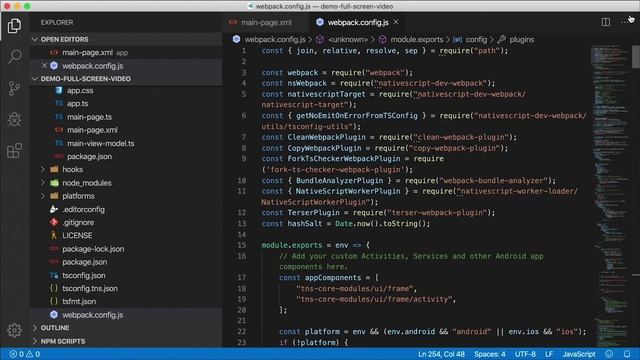Click the config breadcrumb
Image resolution: width=640 pixels, height=360 pixels.
(476, 40)
